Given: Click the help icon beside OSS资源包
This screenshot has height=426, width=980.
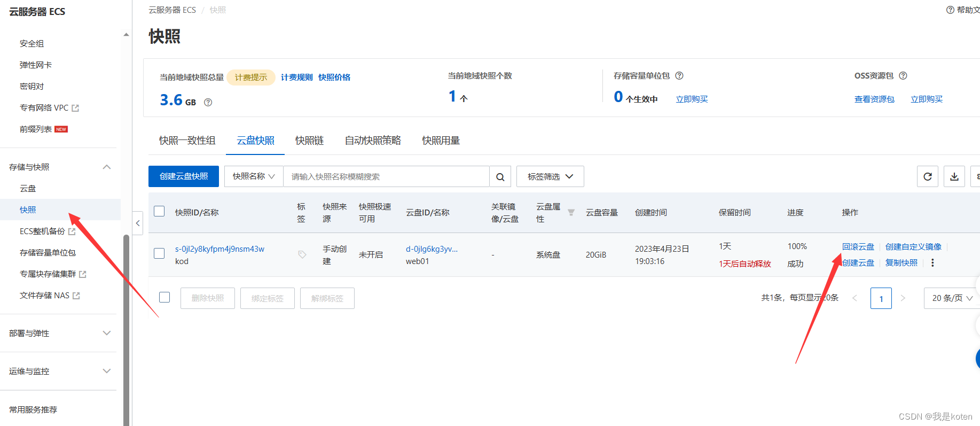Looking at the screenshot, I should click(x=903, y=76).
